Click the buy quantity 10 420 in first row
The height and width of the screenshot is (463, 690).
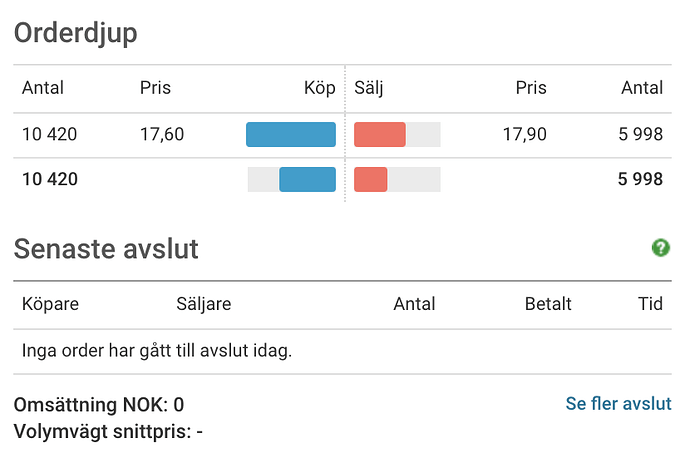click(x=50, y=134)
